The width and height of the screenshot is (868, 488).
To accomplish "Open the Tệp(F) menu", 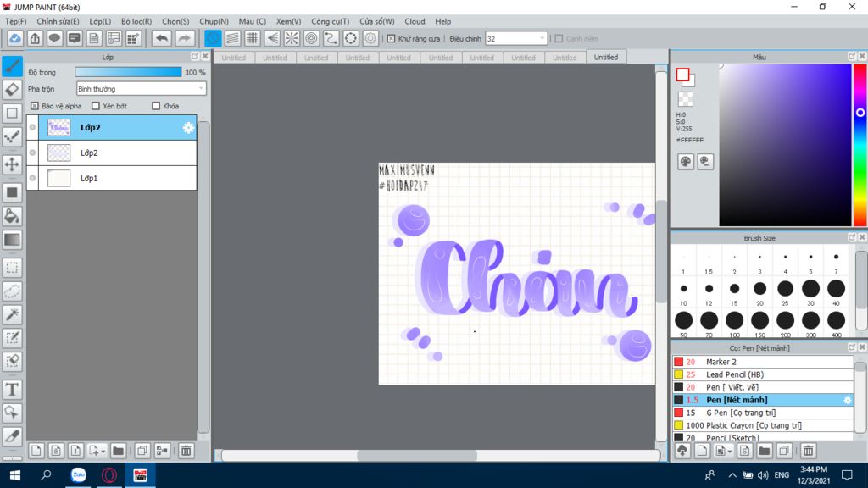I will (15, 21).
